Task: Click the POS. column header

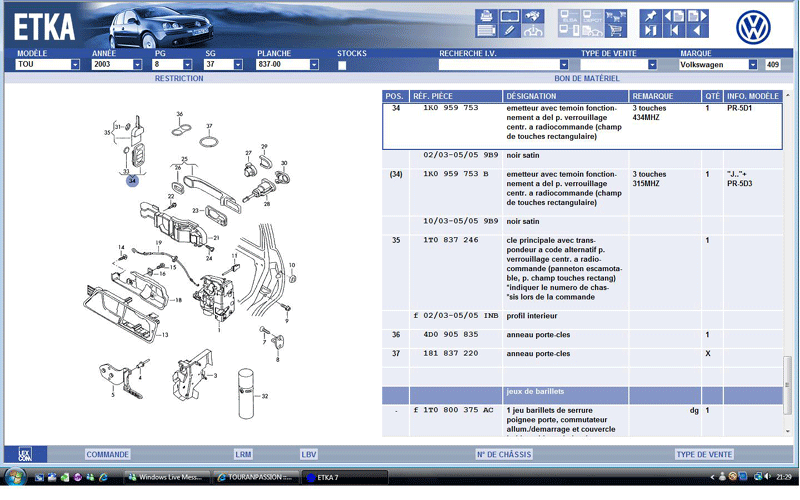Action: pos(395,96)
